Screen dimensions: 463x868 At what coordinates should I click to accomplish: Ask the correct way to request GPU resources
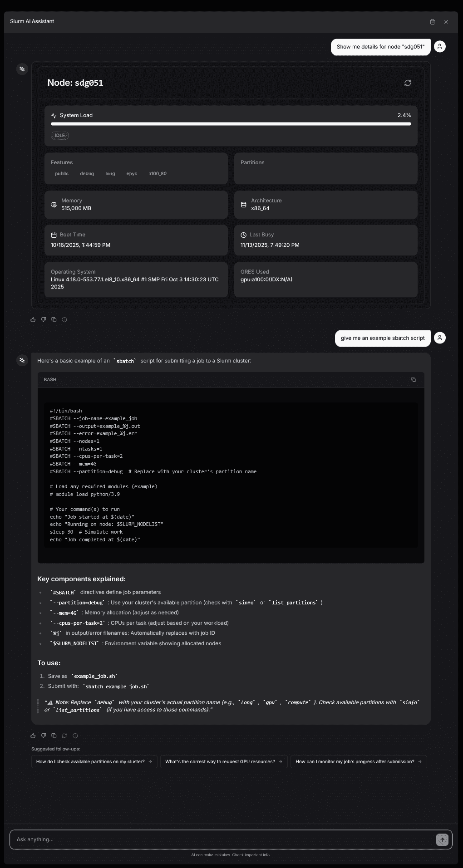224,761
